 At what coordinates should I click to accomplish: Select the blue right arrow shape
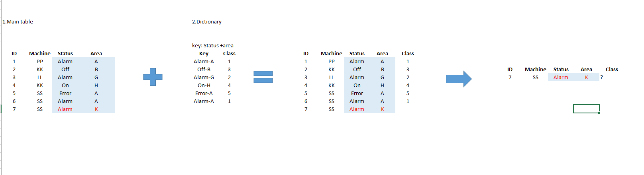tap(458, 79)
